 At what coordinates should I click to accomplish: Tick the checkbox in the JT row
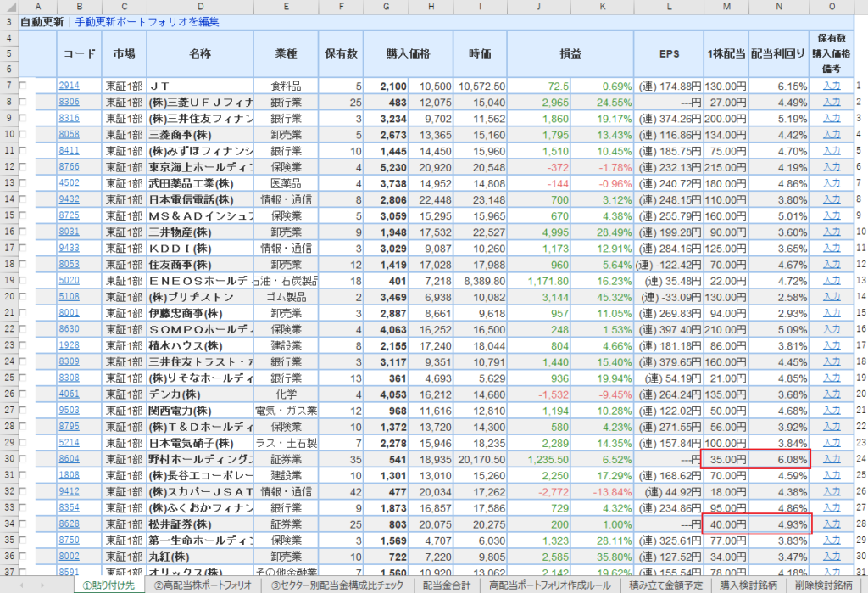point(23,86)
